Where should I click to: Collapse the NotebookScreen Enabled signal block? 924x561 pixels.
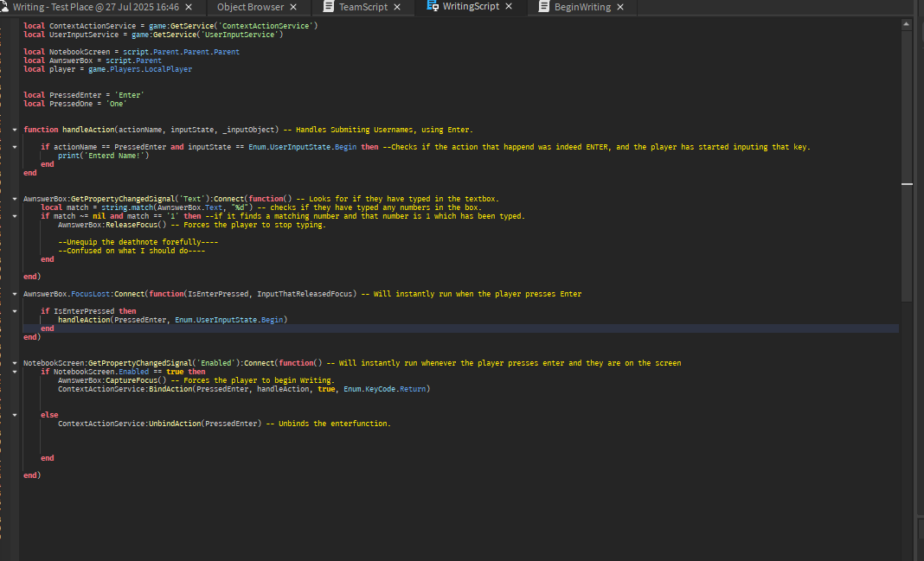click(13, 362)
